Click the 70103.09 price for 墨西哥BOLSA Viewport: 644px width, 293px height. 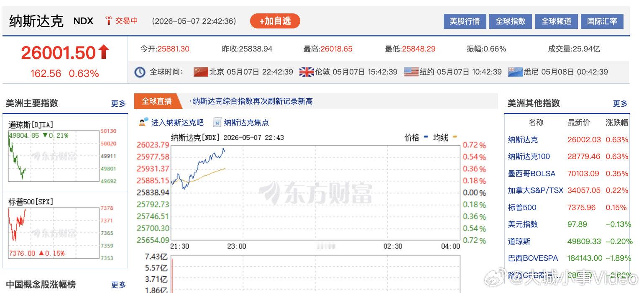pos(583,173)
